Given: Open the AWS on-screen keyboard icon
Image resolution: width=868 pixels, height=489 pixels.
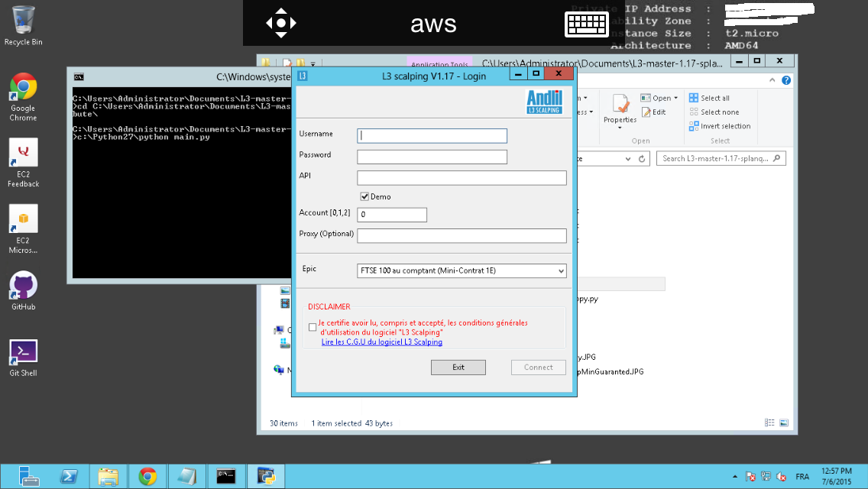Looking at the screenshot, I should (586, 24).
